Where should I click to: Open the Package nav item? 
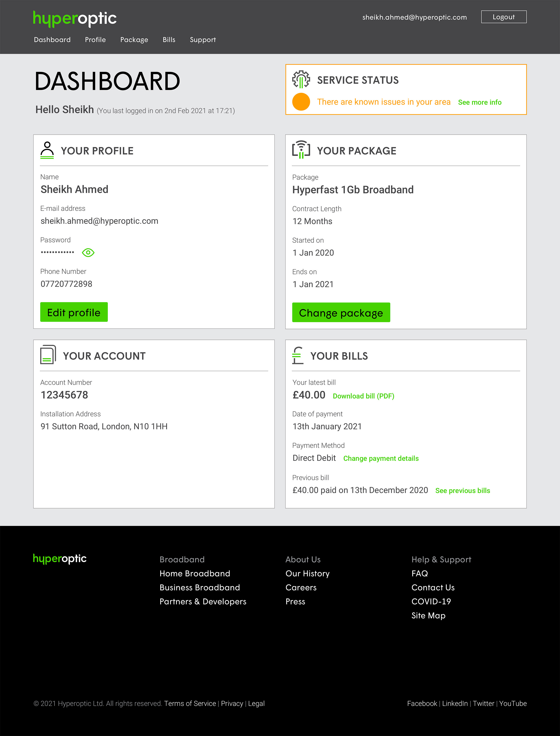[134, 40]
